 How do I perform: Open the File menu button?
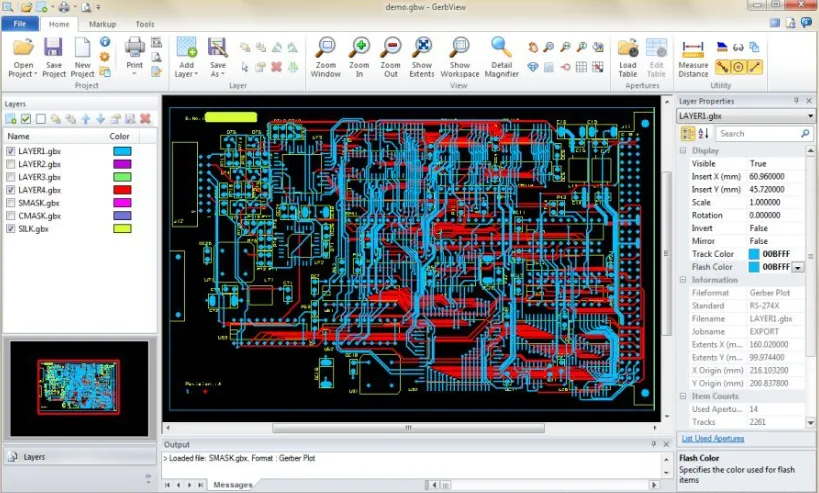(x=20, y=24)
